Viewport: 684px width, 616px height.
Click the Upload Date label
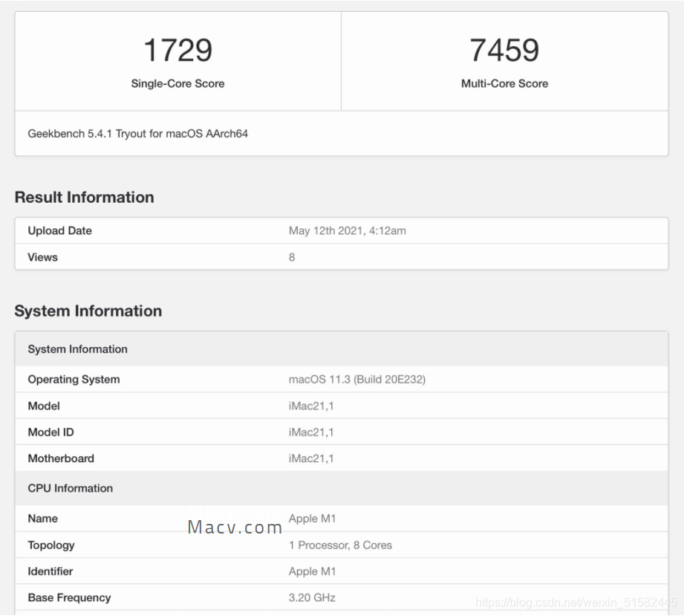click(x=59, y=230)
